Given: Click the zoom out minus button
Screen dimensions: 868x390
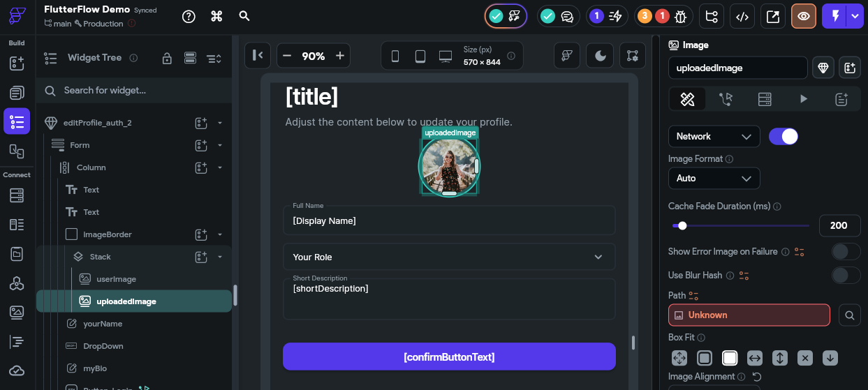Looking at the screenshot, I should [286, 56].
